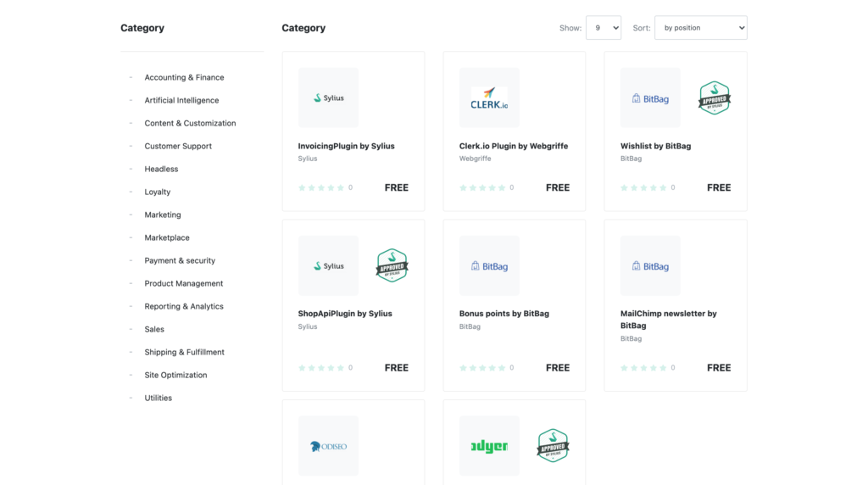
Task: Open the Sort by position dropdown
Action: (x=701, y=28)
